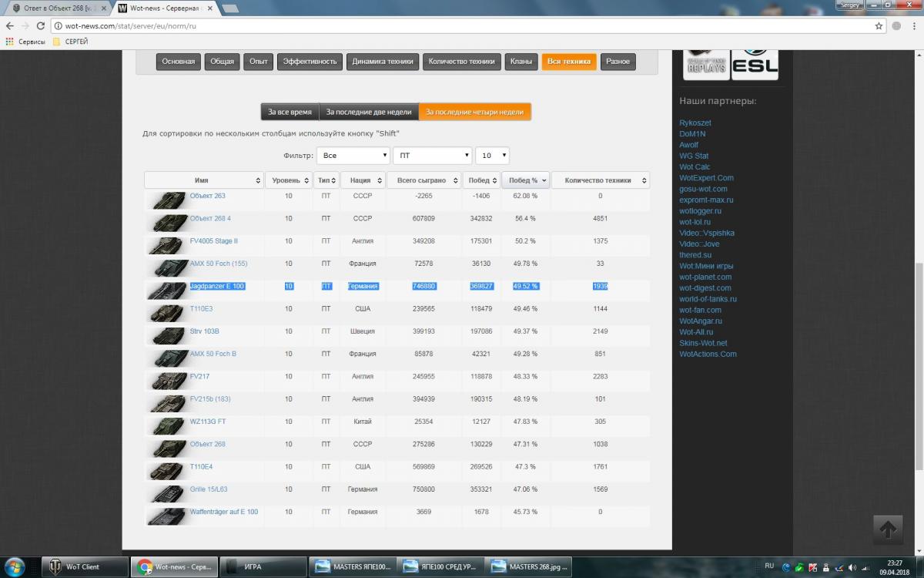The height and width of the screenshot is (578, 924).
Task: Open the Опыт tab
Action: point(259,62)
